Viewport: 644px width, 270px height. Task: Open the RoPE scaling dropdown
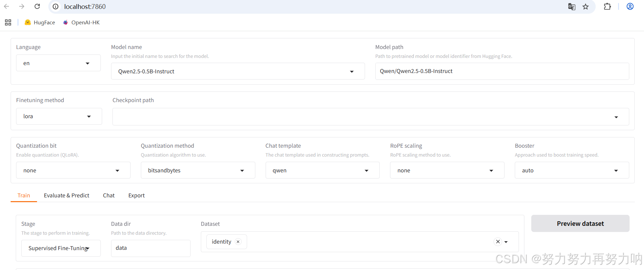click(447, 170)
